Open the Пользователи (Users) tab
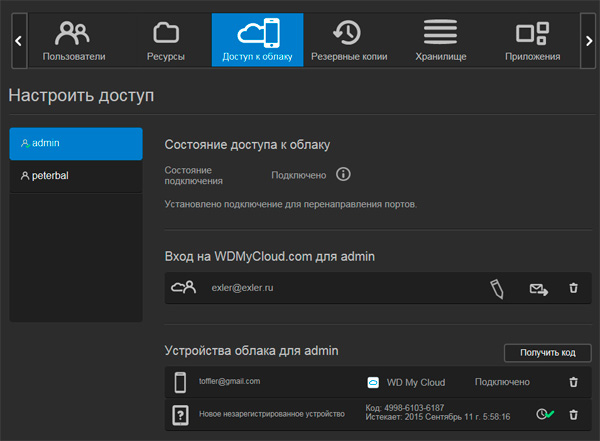The width and height of the screenshot is (600, 441). click(x=73, y=41)
